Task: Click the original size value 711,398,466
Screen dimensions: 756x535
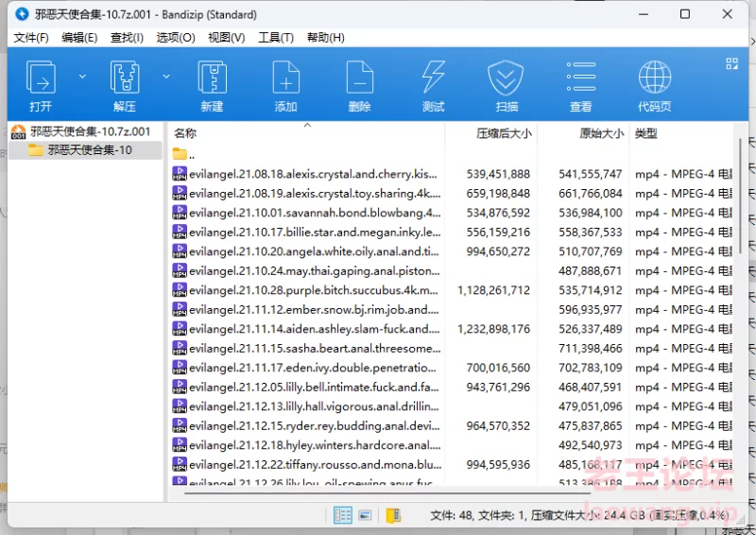Action: 591,348
